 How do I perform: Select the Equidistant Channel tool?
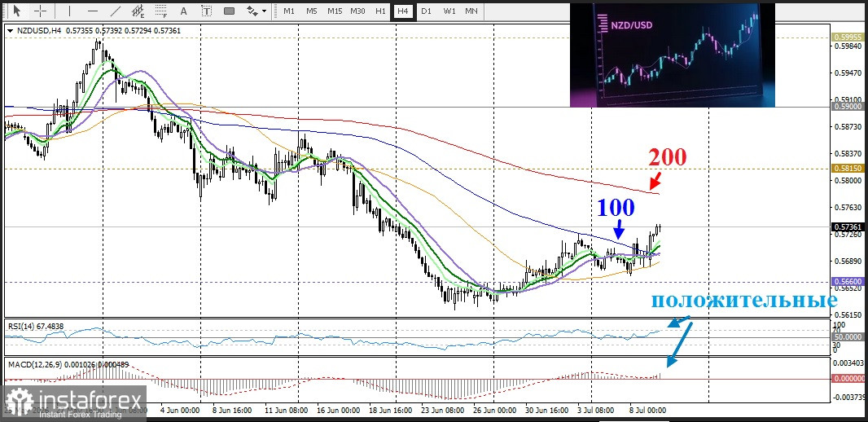(138, 11)
